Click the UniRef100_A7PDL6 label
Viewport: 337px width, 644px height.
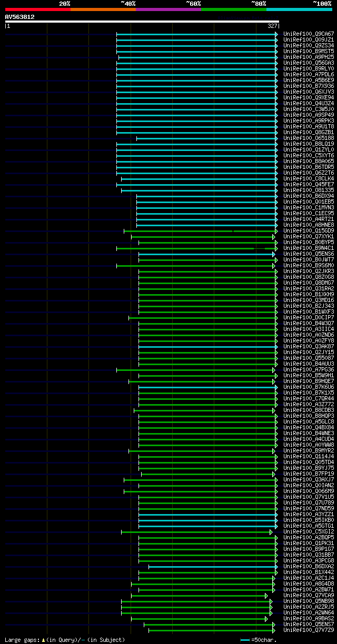tap(309, 74)
